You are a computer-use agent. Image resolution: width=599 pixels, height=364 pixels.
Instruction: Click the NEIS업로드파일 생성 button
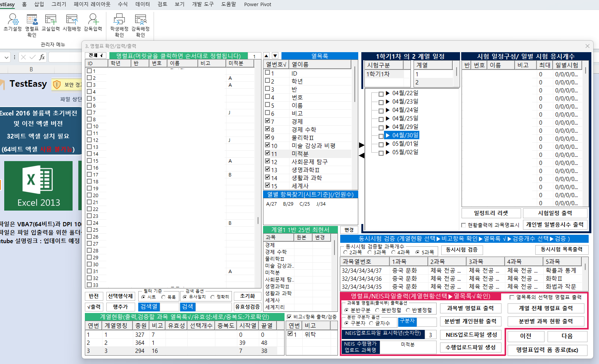tap(471, 335)
